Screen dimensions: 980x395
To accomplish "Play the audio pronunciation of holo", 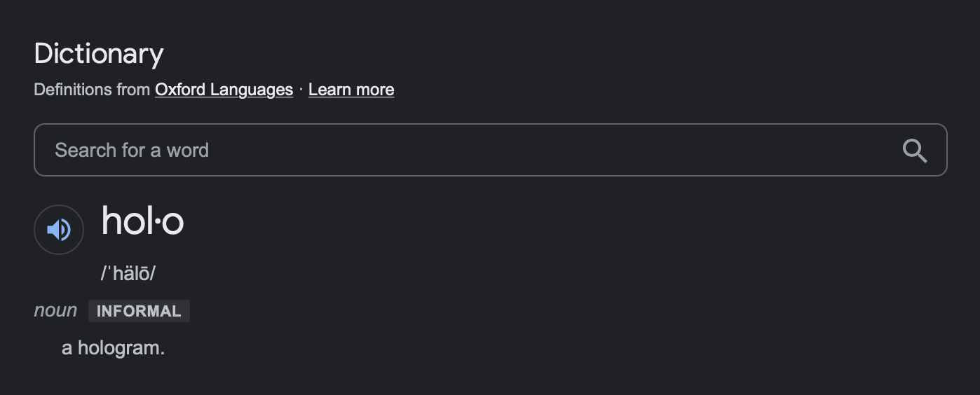I will pyautogui.click(x=59, y=230).
